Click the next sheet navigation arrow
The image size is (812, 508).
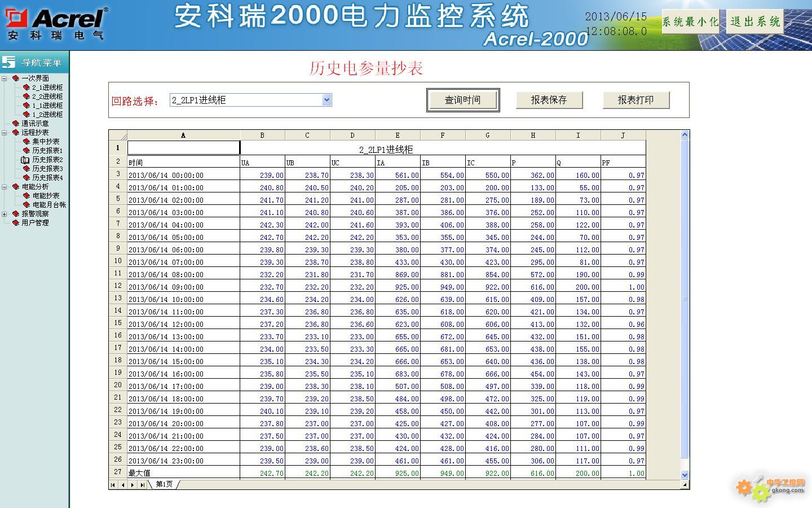(x=133, y=485)
